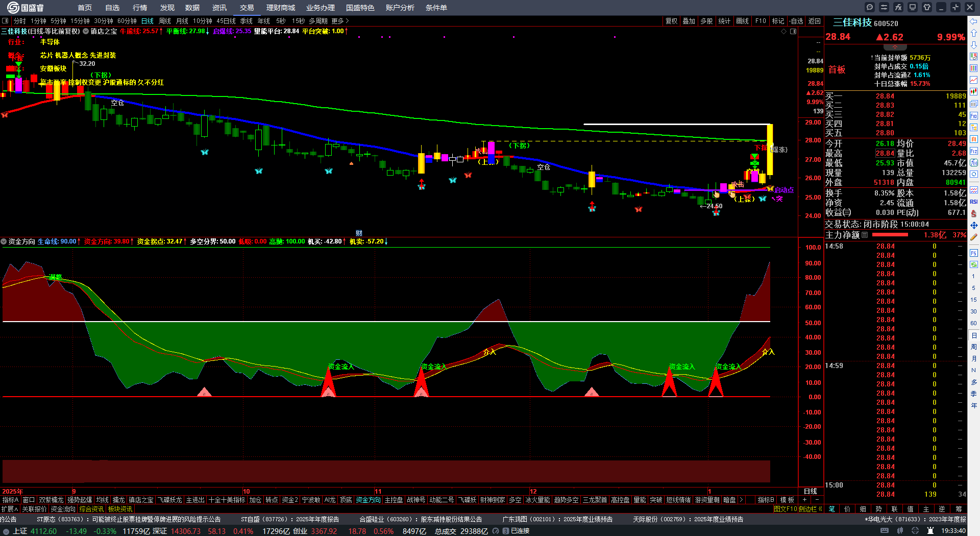
Task: Click the list icon next to 主力净额
Action: [x=865, y=235]
